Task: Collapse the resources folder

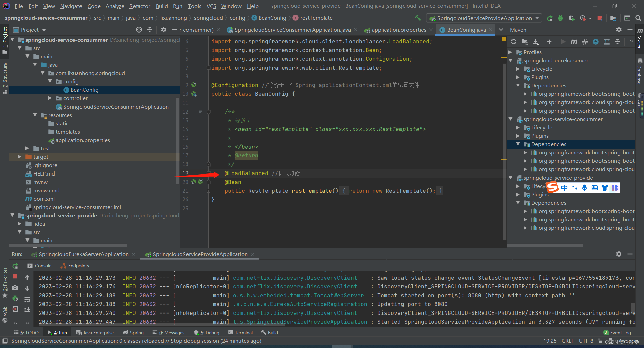Action: coord(35,115)
